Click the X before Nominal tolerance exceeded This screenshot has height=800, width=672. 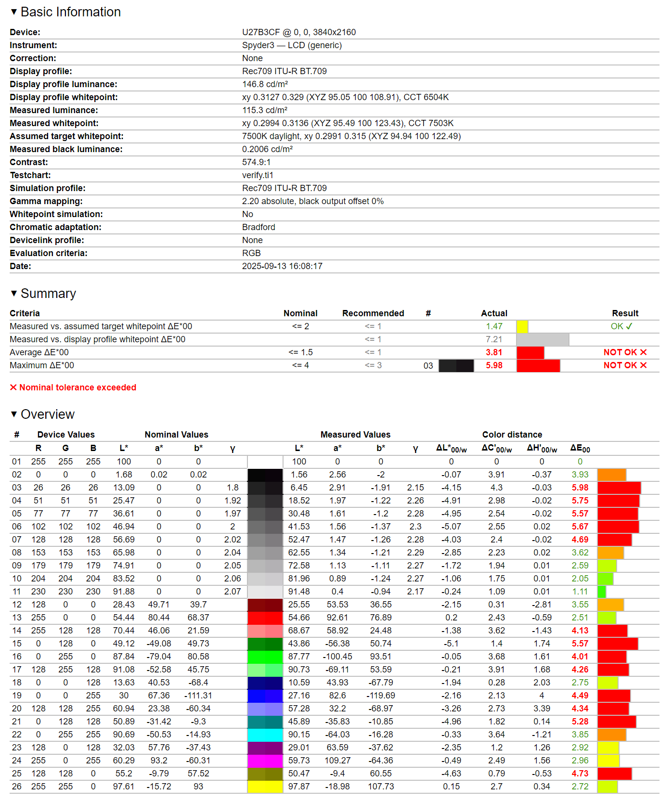[x=13, y=387]
